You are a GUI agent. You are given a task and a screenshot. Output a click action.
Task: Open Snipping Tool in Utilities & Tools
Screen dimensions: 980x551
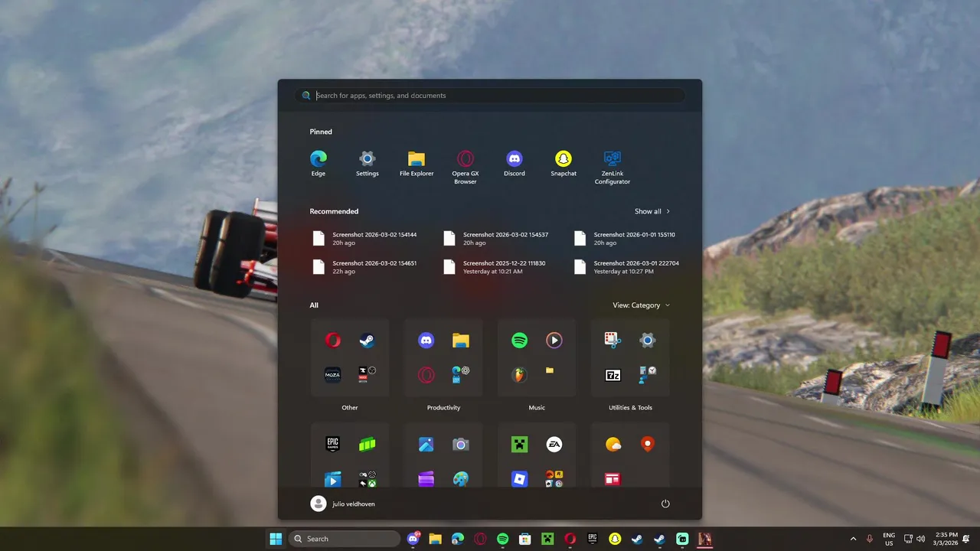613,341
